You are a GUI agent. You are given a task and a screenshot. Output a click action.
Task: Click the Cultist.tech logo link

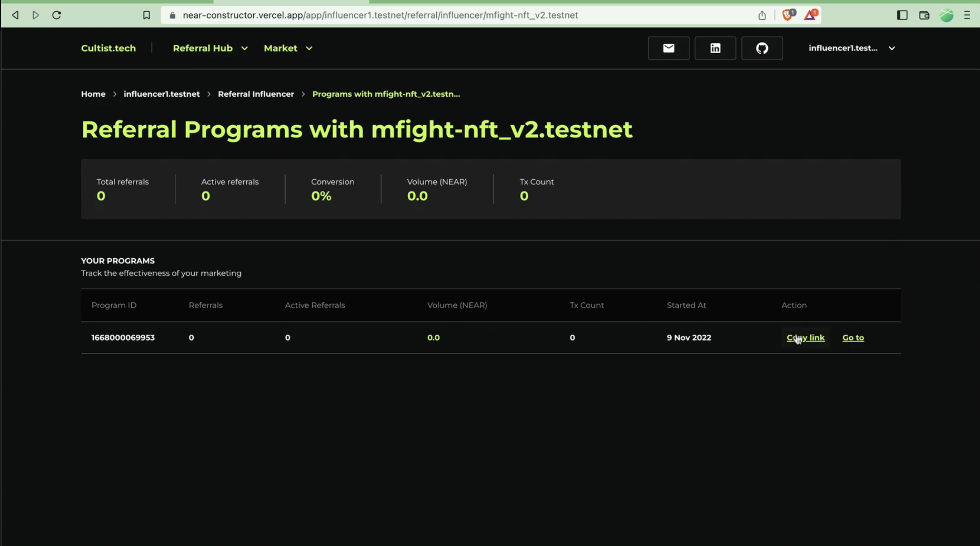108,48
